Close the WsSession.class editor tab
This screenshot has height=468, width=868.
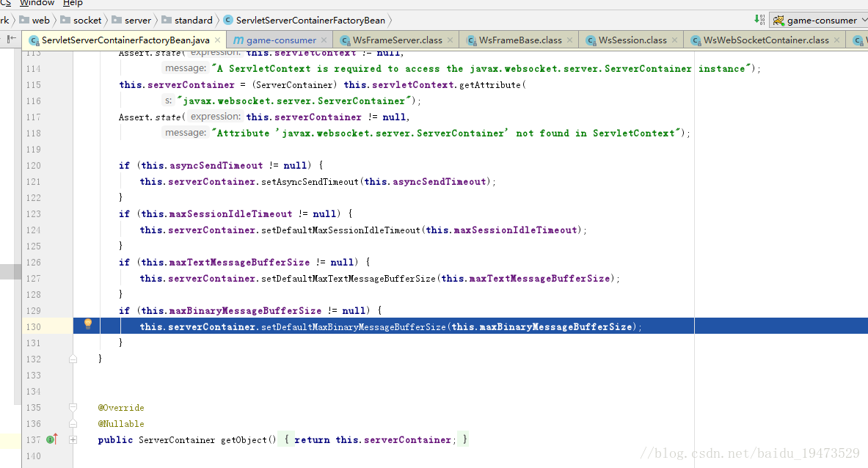click(674, 40)
